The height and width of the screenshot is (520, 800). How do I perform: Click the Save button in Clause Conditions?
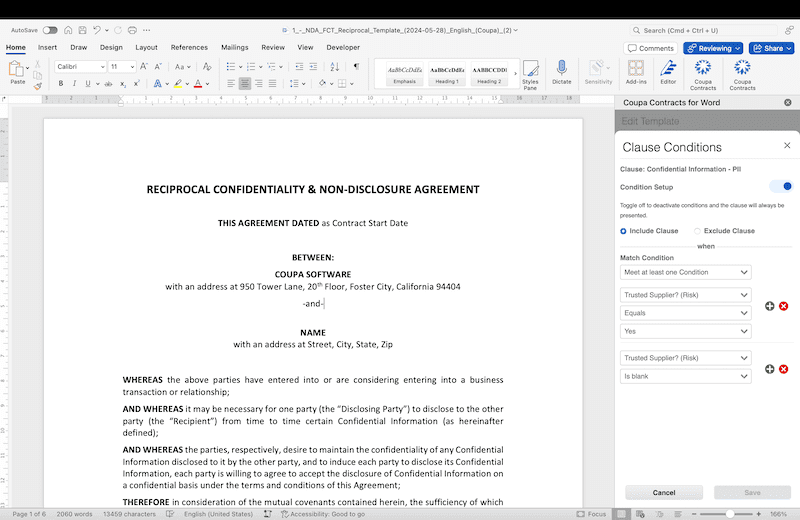(x=752, y=492)
